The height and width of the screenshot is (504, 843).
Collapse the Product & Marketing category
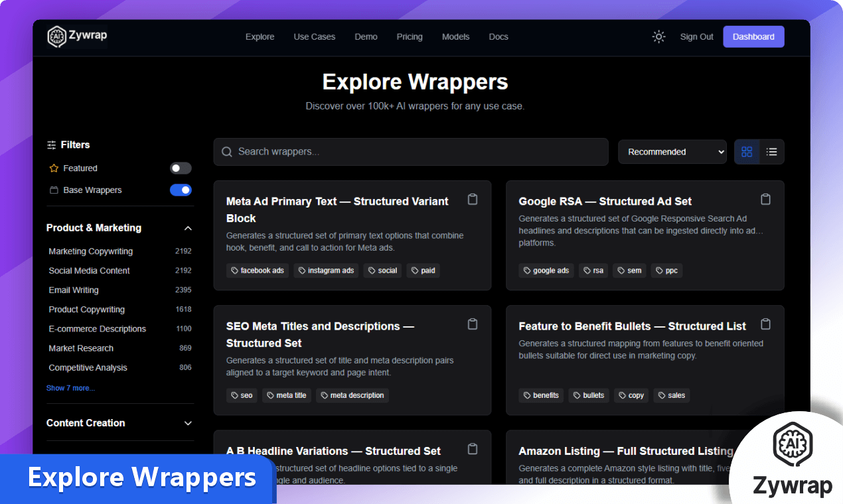[188, 227]
